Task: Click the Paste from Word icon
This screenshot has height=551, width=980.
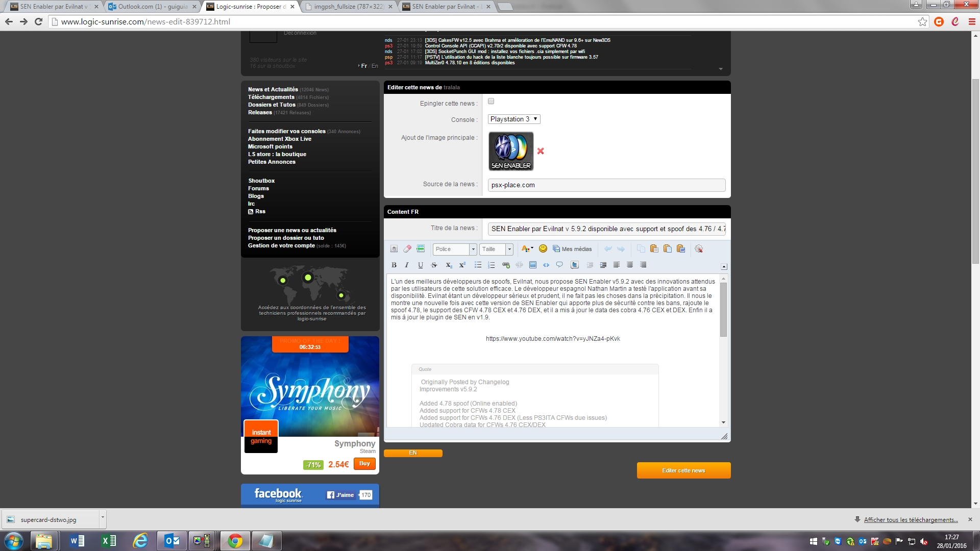Action: (680, 248)
